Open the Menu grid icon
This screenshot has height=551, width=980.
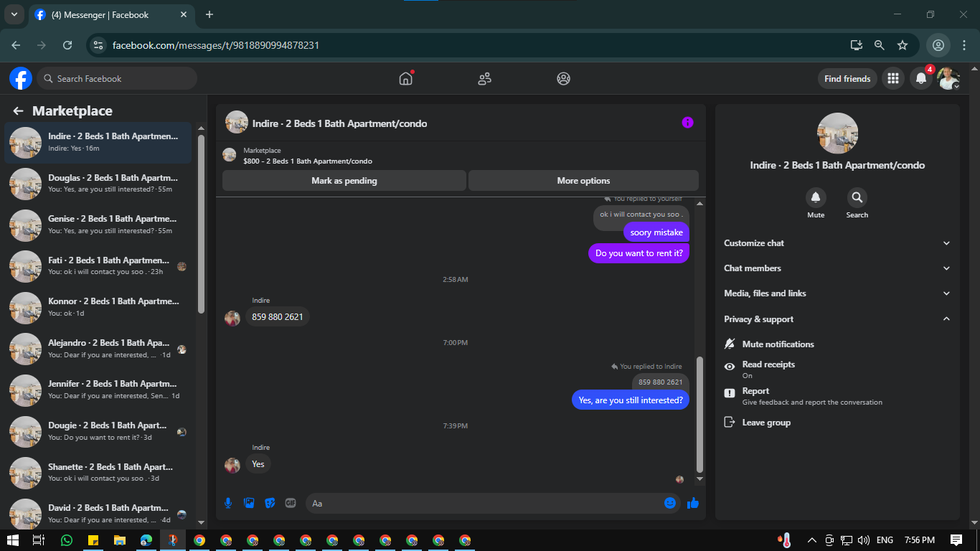[x=893, y=79]
